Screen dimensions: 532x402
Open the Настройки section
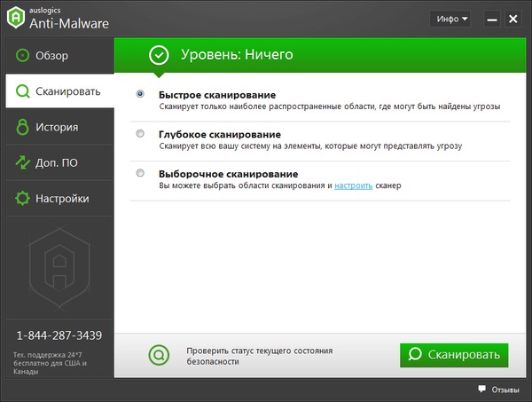pos(62,198)
